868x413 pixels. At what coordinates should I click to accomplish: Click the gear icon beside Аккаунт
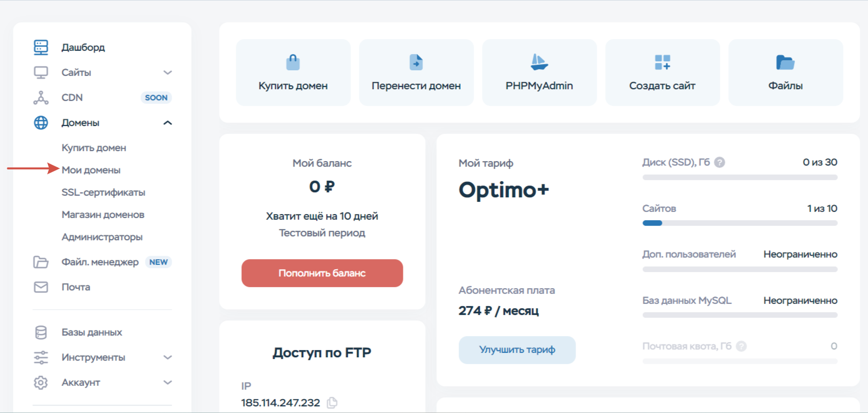(41, 382)
